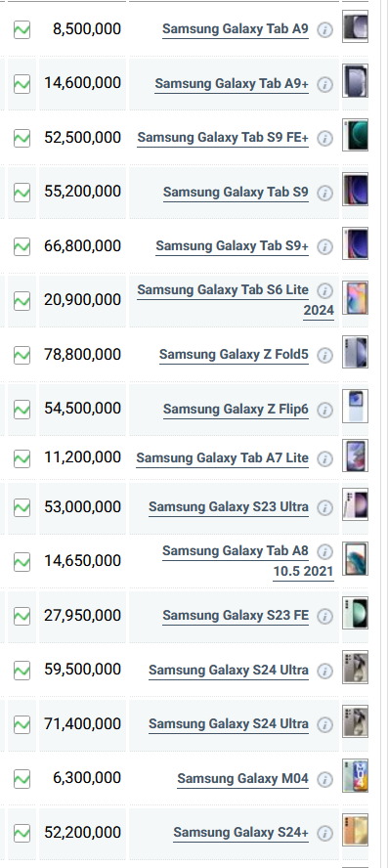Open the Galaxy Tab S6 Lite 2024 thumbnail
388x868 pixels.
pos(355,297)
